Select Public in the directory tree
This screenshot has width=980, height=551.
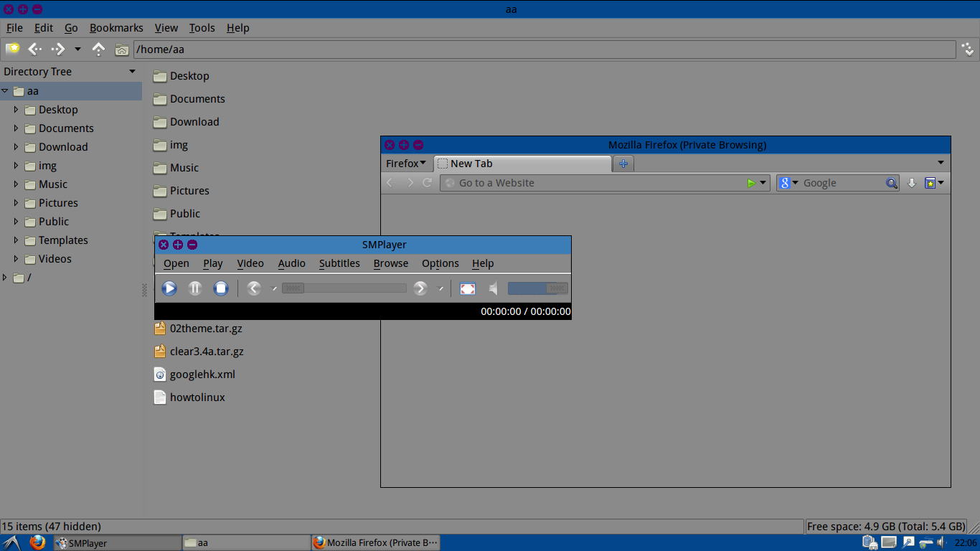click(54, 222)
